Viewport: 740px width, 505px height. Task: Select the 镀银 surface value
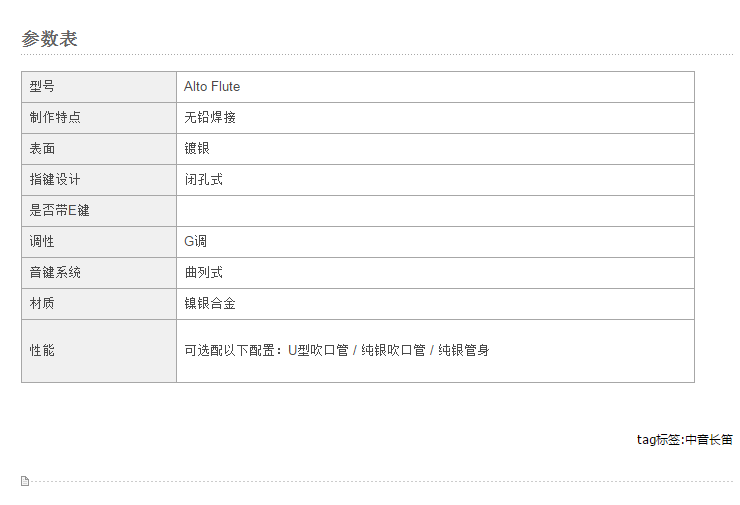point(435,149)
